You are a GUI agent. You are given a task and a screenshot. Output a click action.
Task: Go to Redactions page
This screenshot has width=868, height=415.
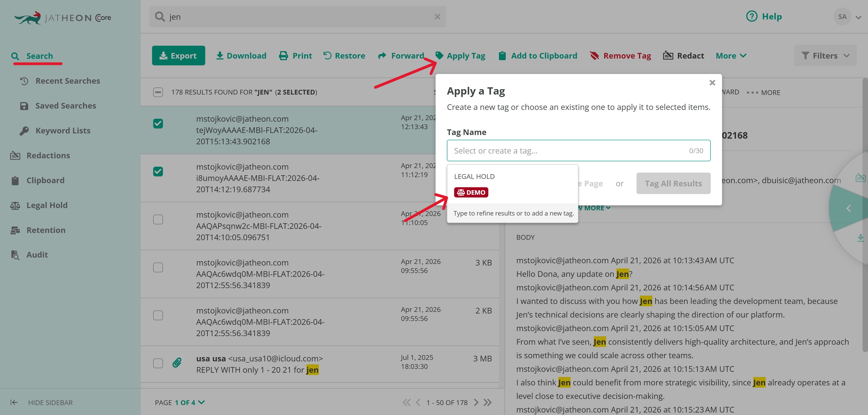[x=40, y=156]
